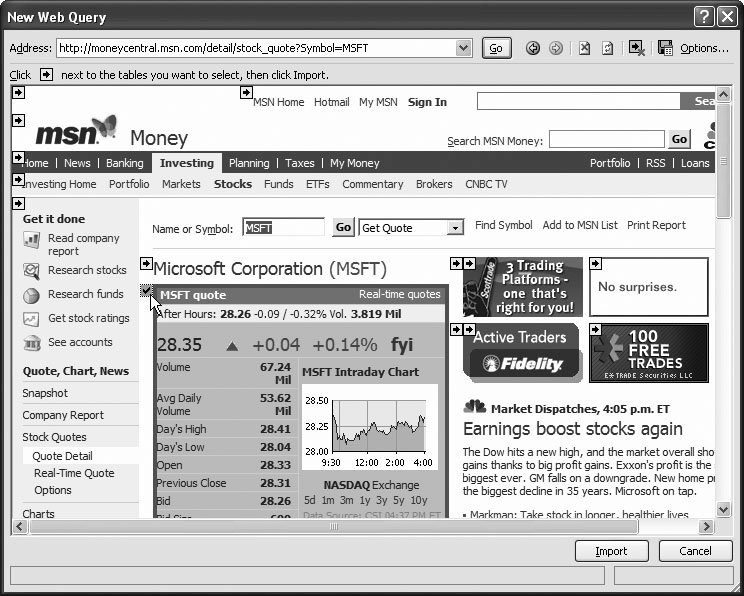Select table arrow on 100 Free Trades ad
This screenshot has height=596, width=744.
click(595, 329)
